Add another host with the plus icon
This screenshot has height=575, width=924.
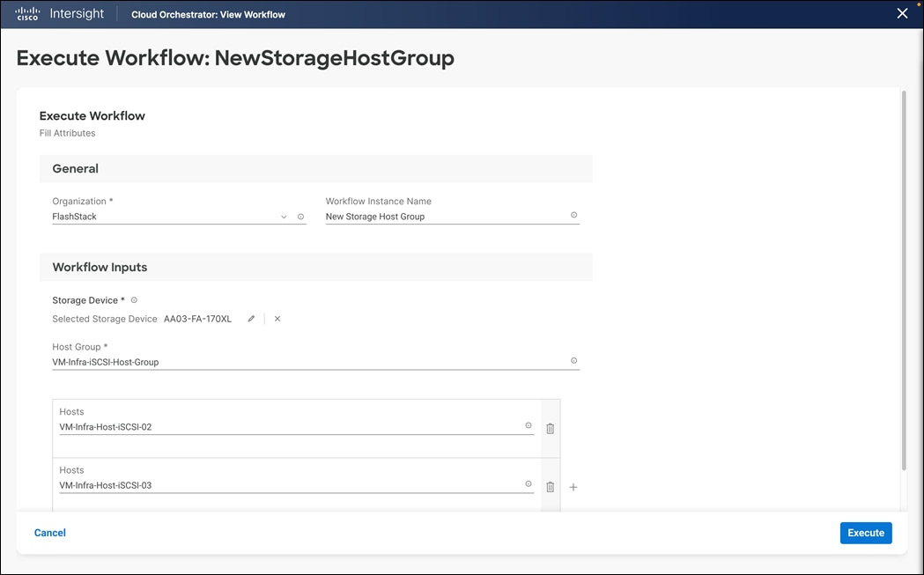573,487
